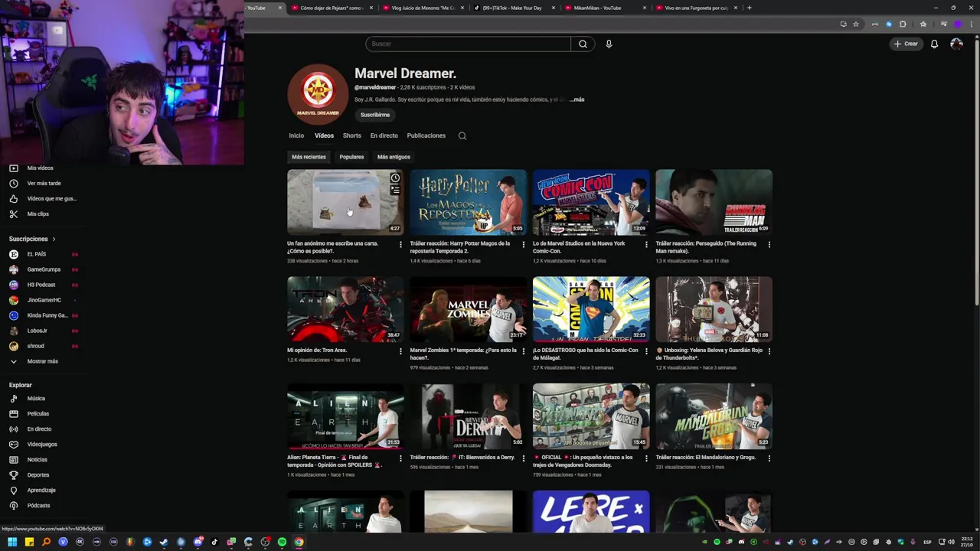Open Pódcasts in Explorar section

[x=38, y=505]
